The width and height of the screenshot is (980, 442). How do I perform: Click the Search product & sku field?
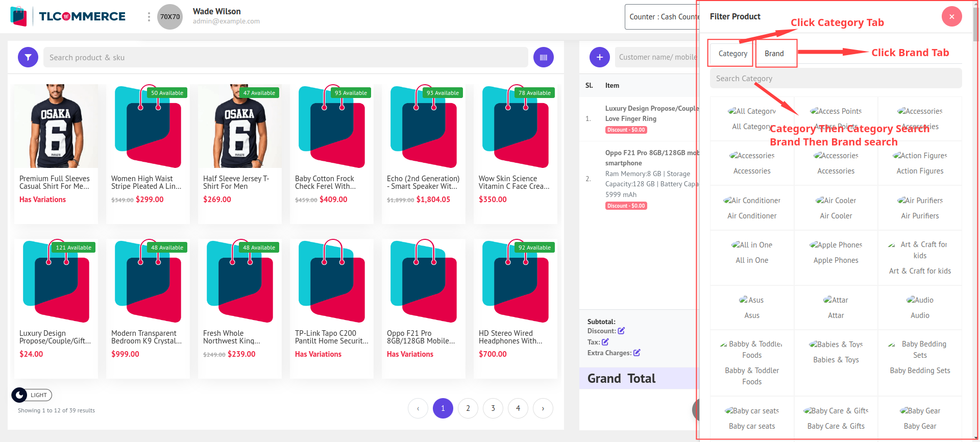tap(285, 58)
